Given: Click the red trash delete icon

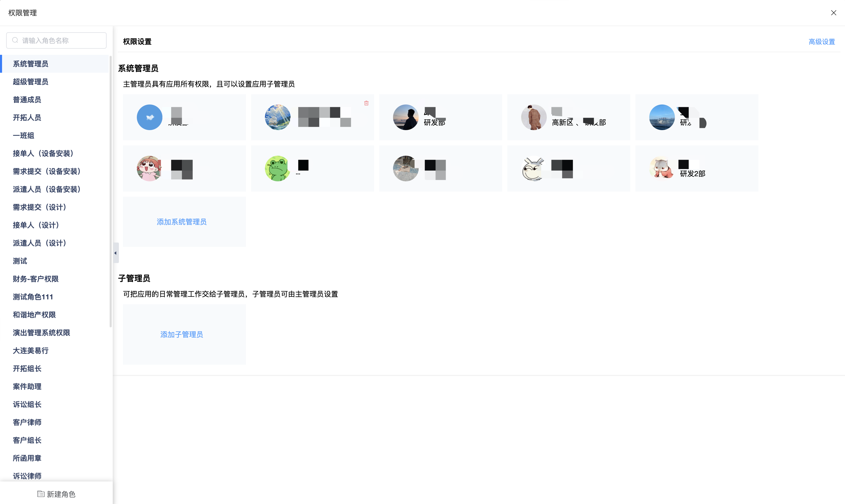Looking at the screenshot, I should [x=366, y=103].
